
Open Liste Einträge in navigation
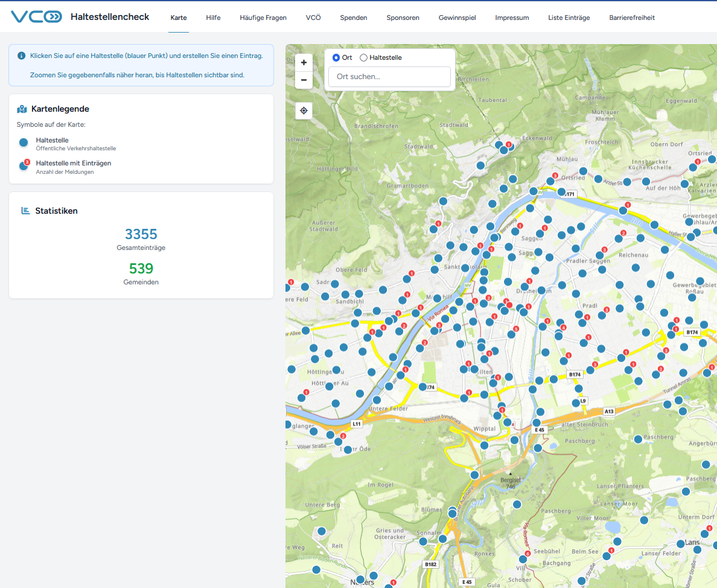[x=569, y=18]
